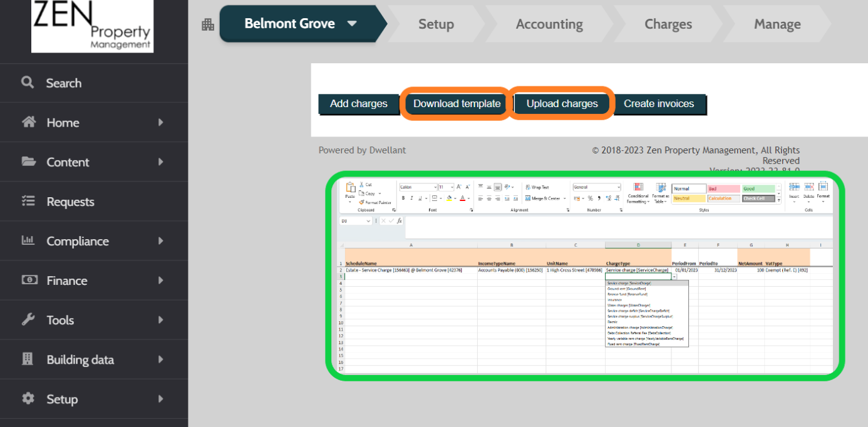Switch to the Accounting tab
This screenshot has height=427, width=868.
click(x=549, y=24)
